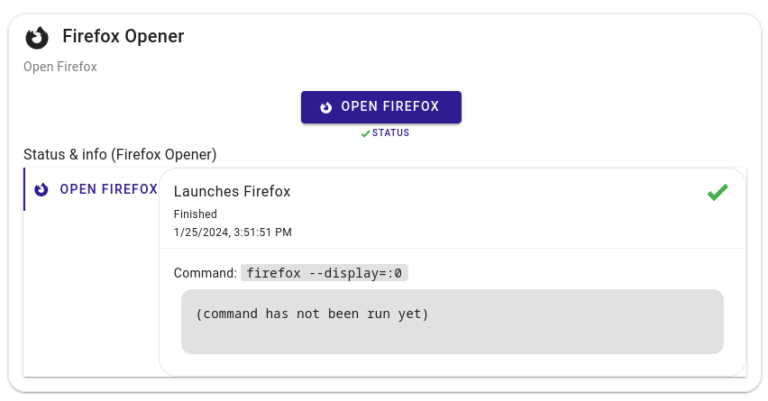Click blank area below the sidebar tab
Screen dimensions: 768x401
(92, 294)
